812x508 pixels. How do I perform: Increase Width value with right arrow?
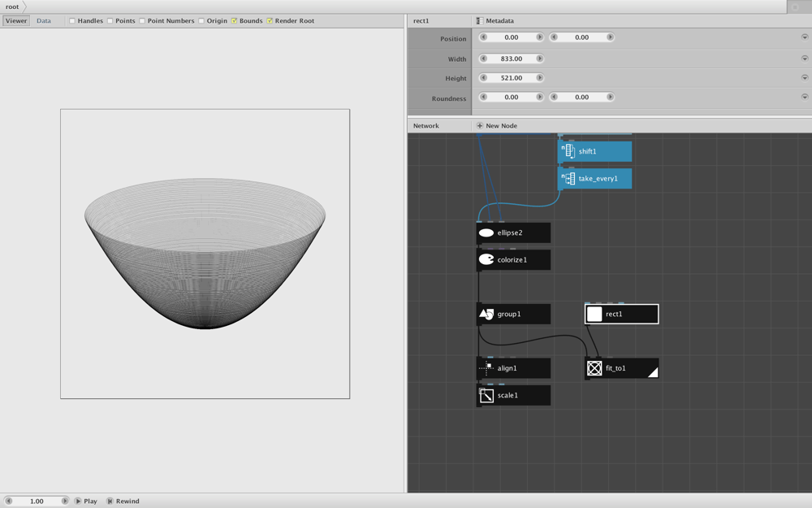[x=540, y=59]
